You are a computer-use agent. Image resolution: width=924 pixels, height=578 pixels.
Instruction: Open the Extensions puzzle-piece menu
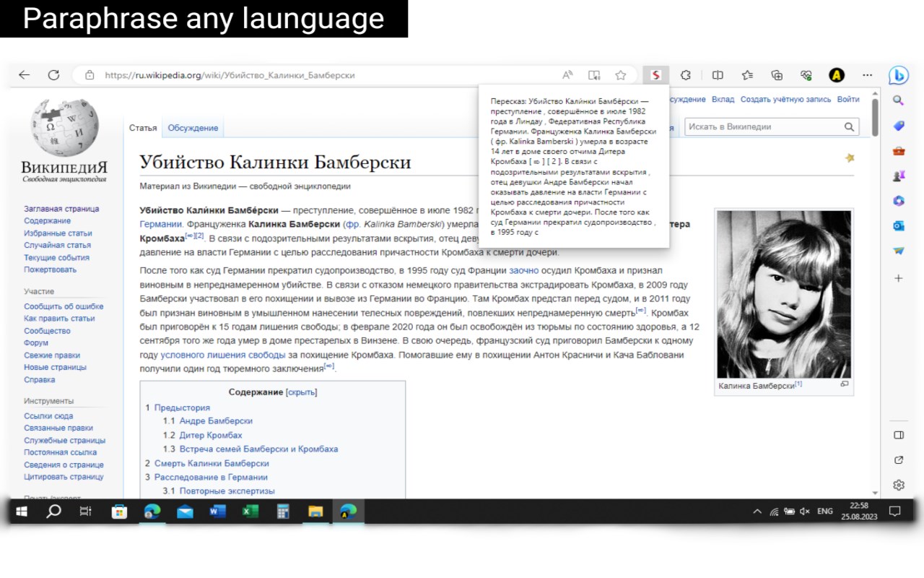click(686, 75)
